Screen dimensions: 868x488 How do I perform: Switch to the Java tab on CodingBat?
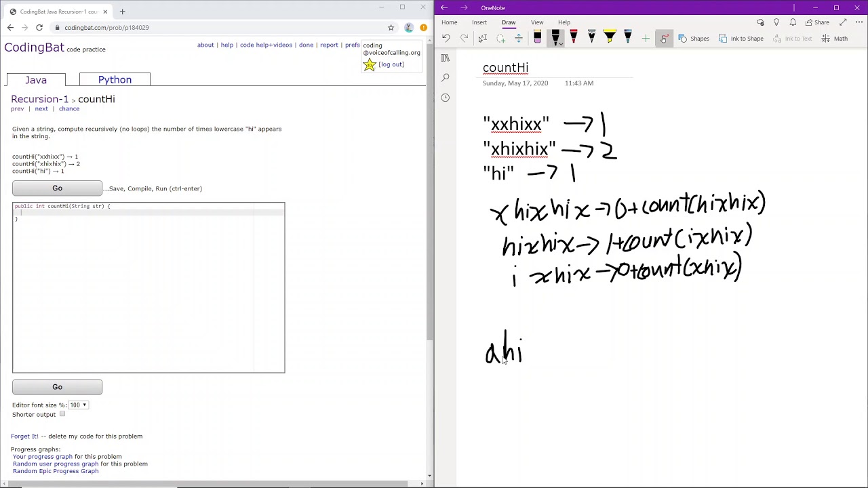(36, 80)
